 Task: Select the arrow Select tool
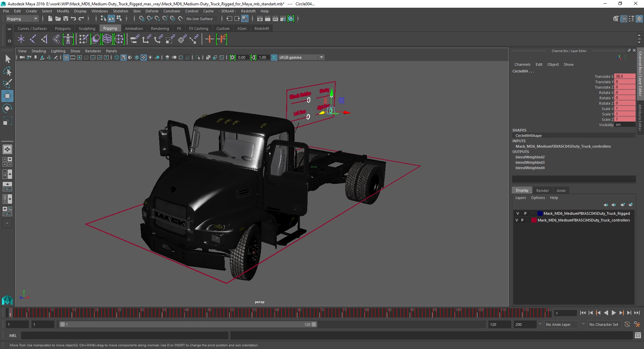coord(7,59)
